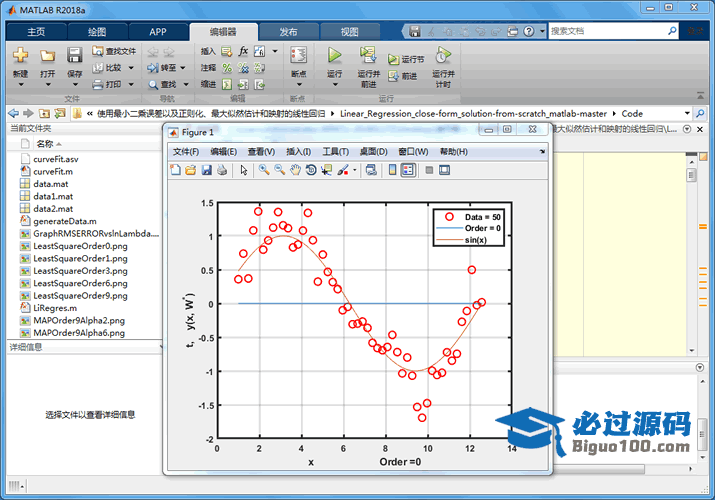Click the New Figure icon in Figure 1
The image size is (715, 500).
pos(175,170)
